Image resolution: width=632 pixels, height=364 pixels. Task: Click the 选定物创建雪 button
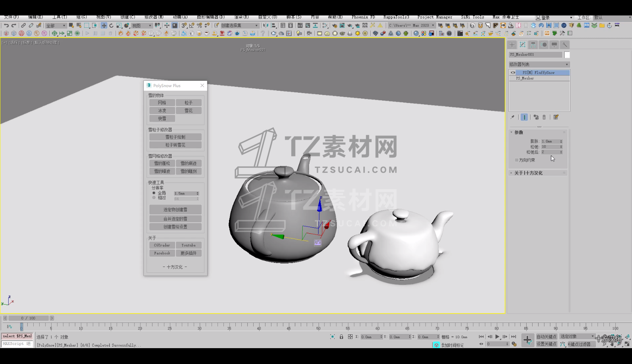coord(176,210)
